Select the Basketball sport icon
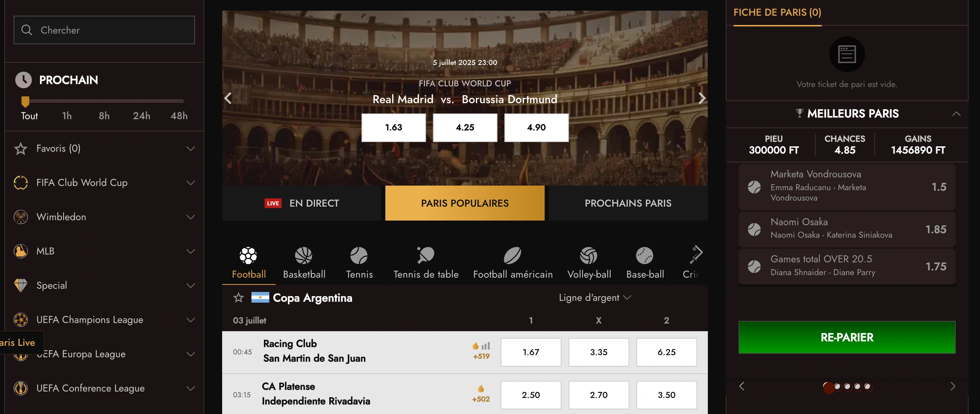 pyautogui.click(x=304, y=256)
